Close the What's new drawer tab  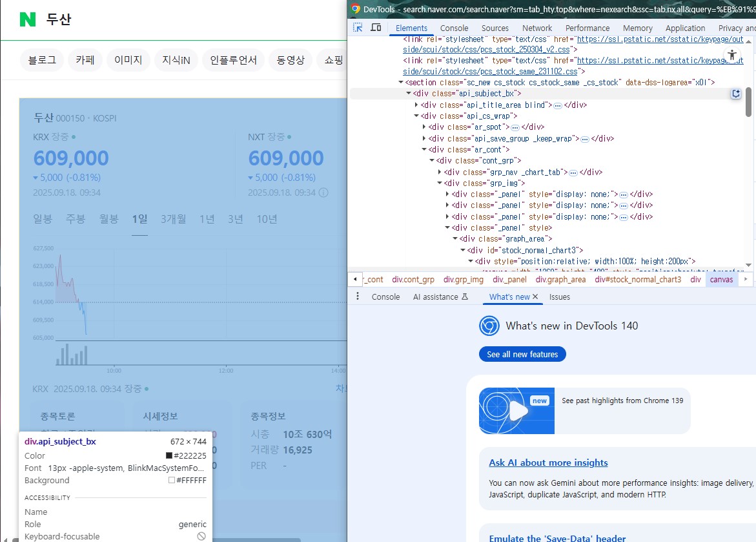535,297
